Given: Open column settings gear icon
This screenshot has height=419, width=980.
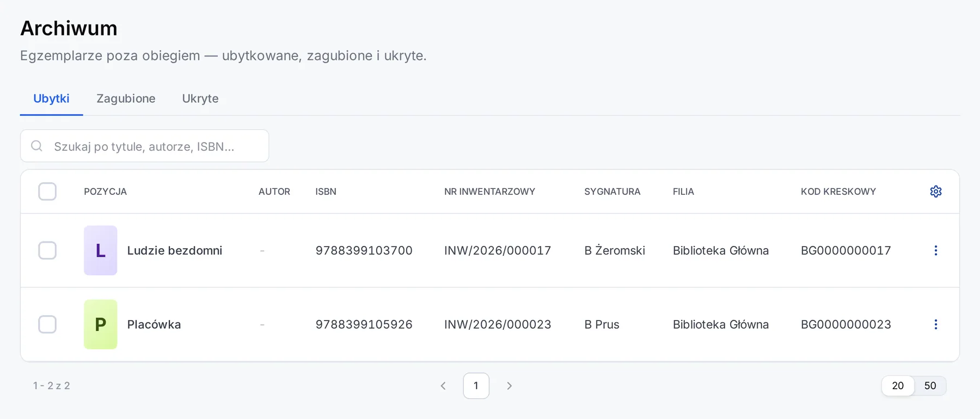Looking at the screenshot, I should point(936,192).
